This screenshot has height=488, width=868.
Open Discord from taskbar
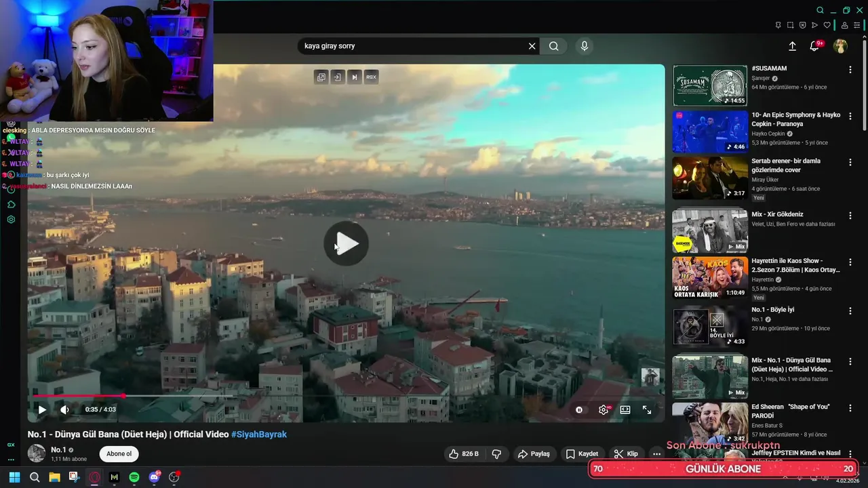click(x=155, y=477)
